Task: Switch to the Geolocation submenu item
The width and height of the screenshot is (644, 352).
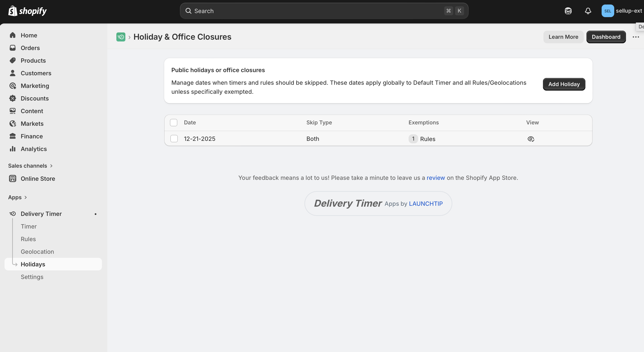Action: pos(37,251)
